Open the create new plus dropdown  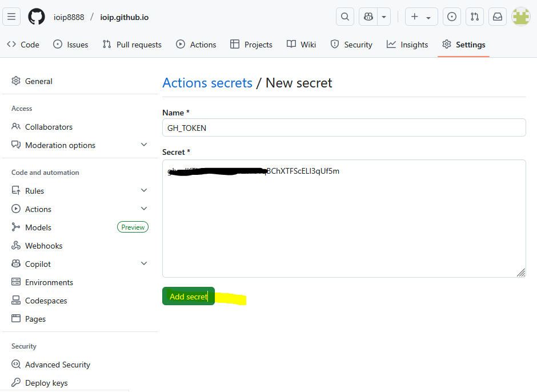pyautogui.click(x=421, y=17)
